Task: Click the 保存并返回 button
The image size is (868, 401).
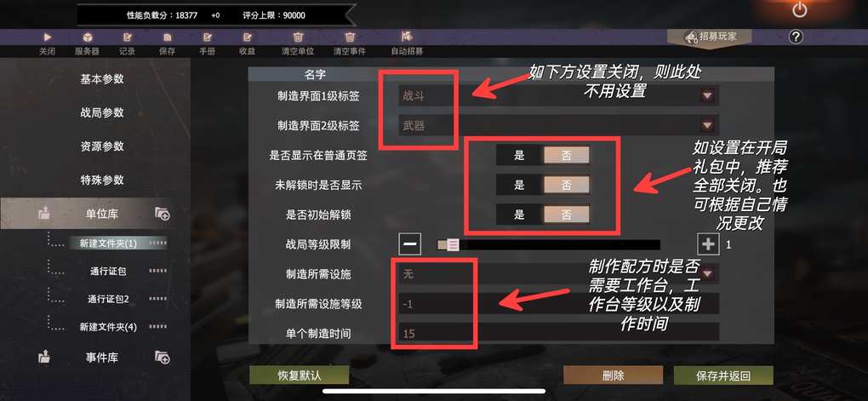Action: pos(723,375)
